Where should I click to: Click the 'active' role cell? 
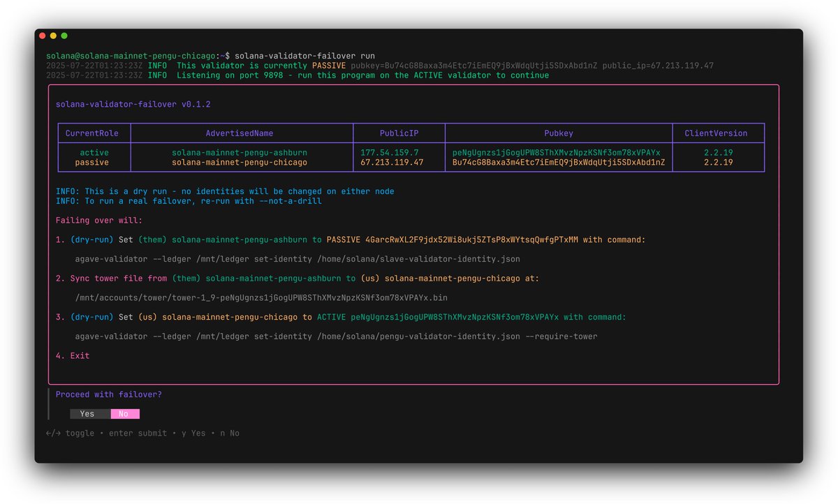tap(94, 153)
